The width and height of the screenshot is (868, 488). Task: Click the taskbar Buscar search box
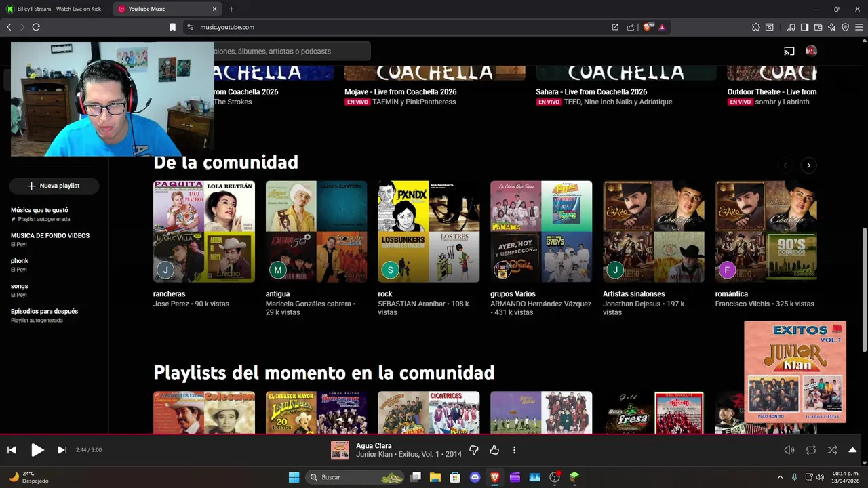coord(356,477)
